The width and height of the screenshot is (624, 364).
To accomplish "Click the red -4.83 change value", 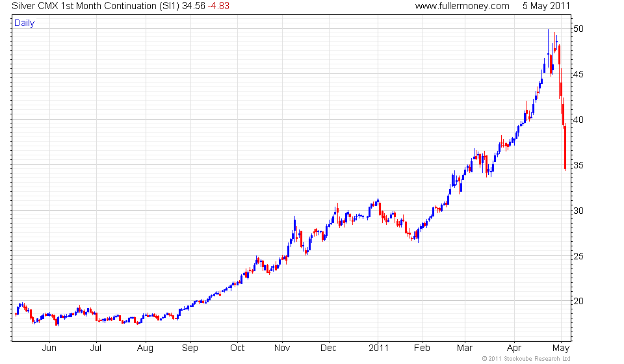I will coord(218,6).
